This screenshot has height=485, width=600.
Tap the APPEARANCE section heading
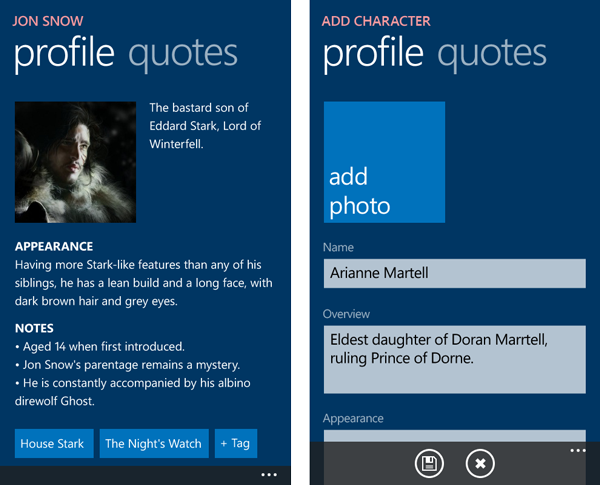(x=54, y=246)
